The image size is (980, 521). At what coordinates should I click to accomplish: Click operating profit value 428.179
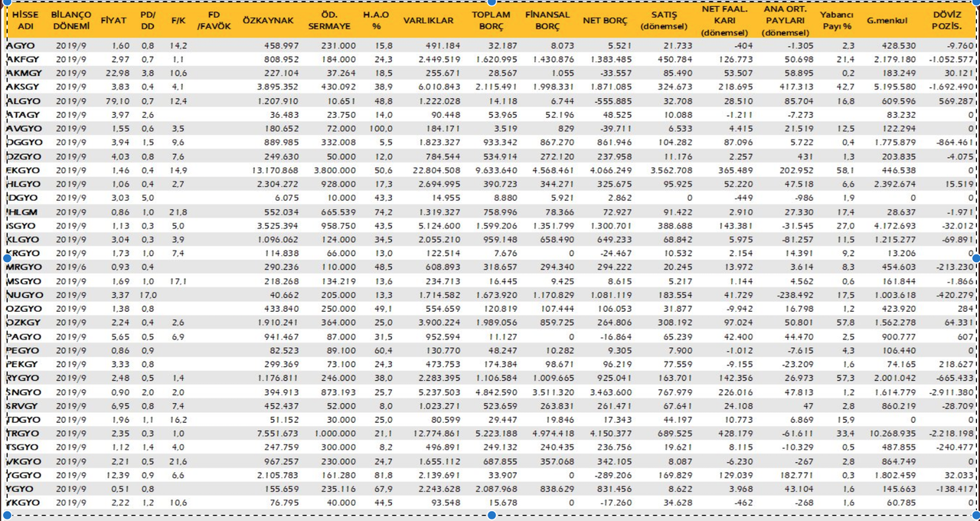click(x=736, y=434)
